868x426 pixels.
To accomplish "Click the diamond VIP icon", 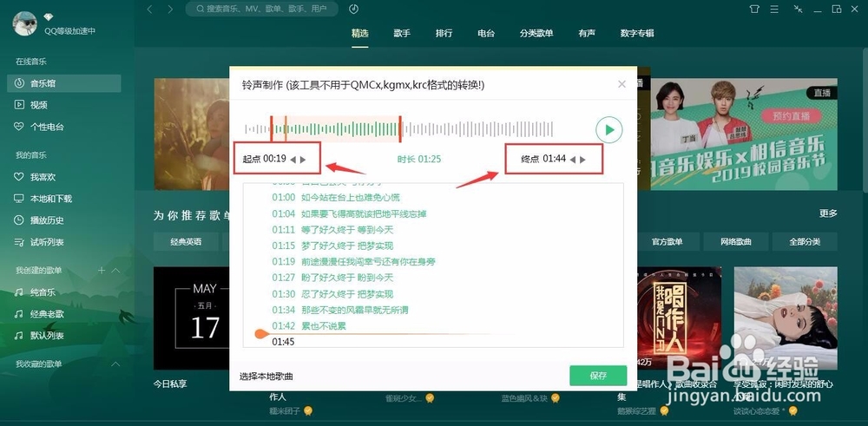I will (49, 17).
